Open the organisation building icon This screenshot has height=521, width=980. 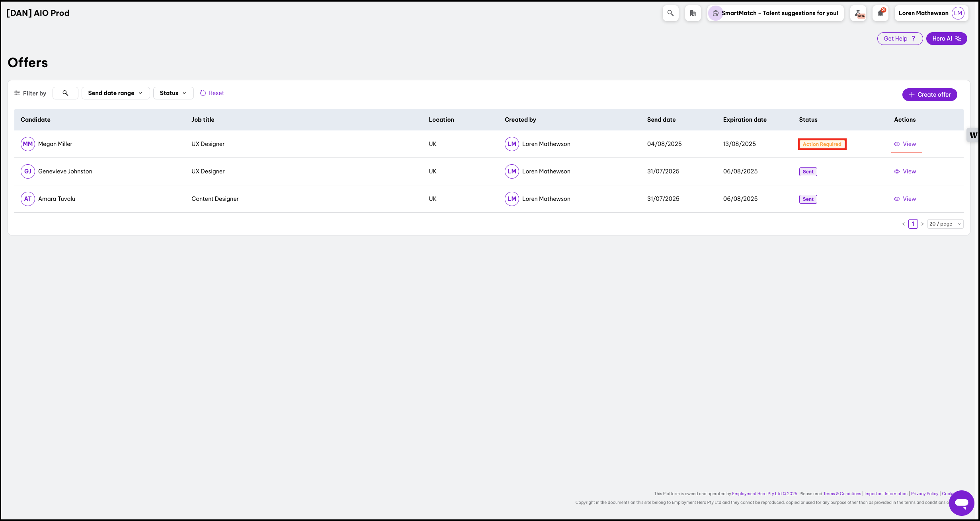693,13
